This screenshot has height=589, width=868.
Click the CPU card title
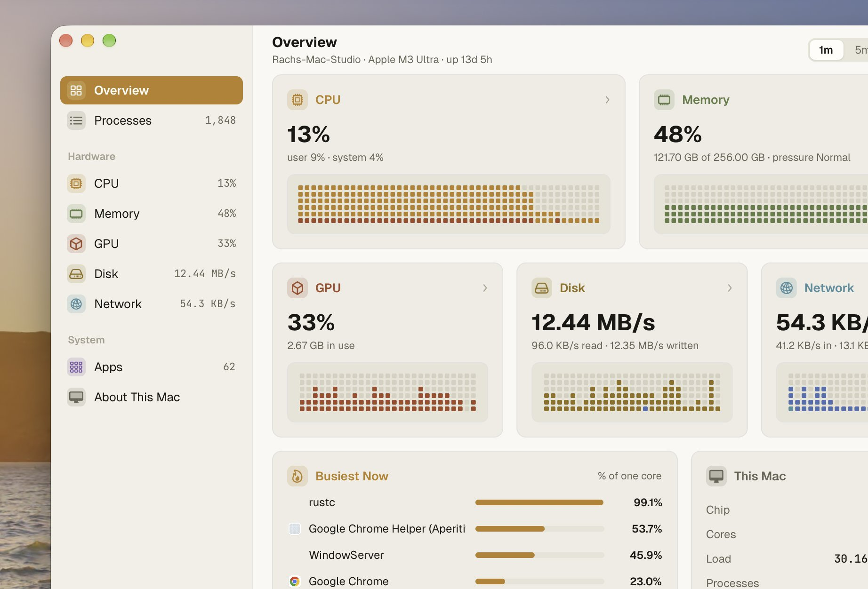(x=328, y=100)
